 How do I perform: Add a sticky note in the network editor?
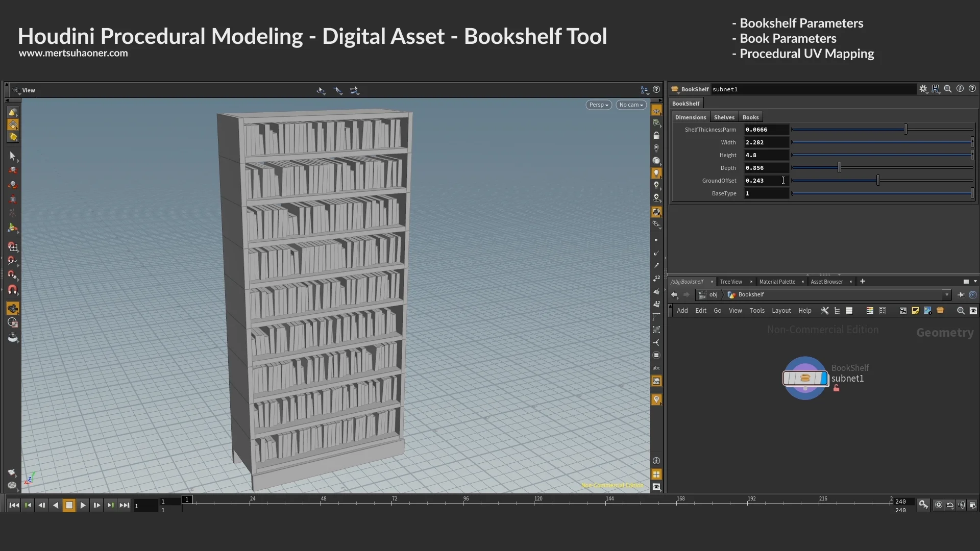pos(915,311)
